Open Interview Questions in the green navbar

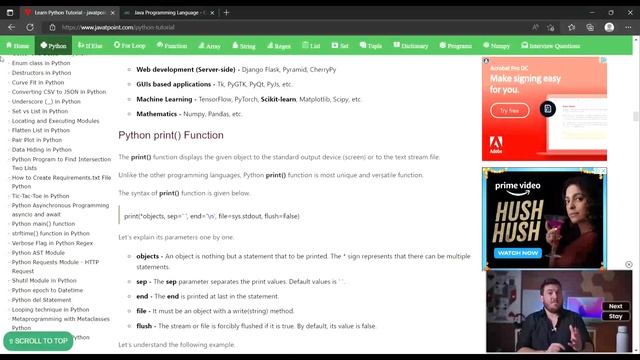click(x=551, y=46)
